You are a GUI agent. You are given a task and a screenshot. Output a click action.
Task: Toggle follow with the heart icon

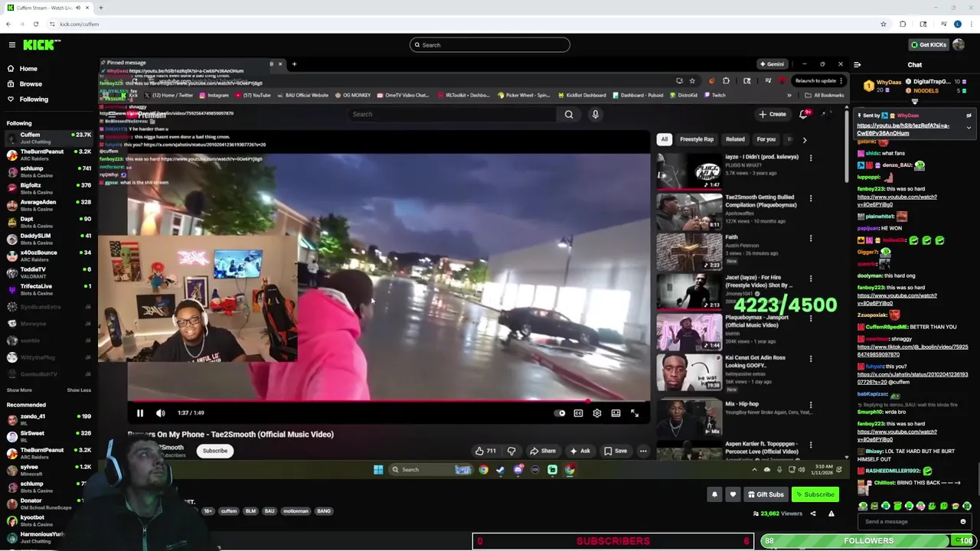[733, 494]
